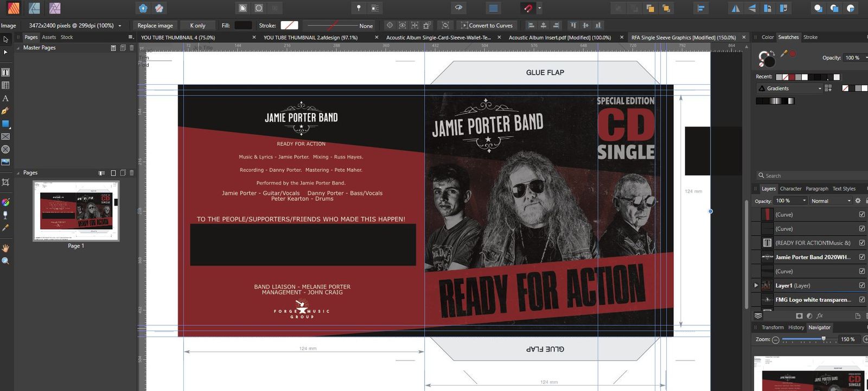Switch to YOU TUBE THUMBNAIL 4 document tab
Image resolution: width=868 pixels, height=391 pixels.
(x=177, y=37)
